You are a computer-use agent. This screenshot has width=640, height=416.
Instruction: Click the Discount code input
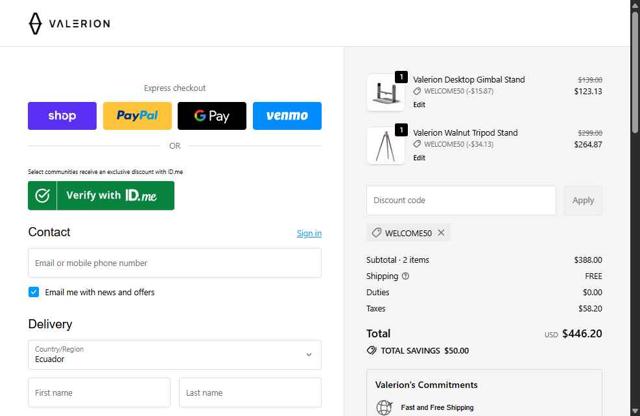pos(461,200)
